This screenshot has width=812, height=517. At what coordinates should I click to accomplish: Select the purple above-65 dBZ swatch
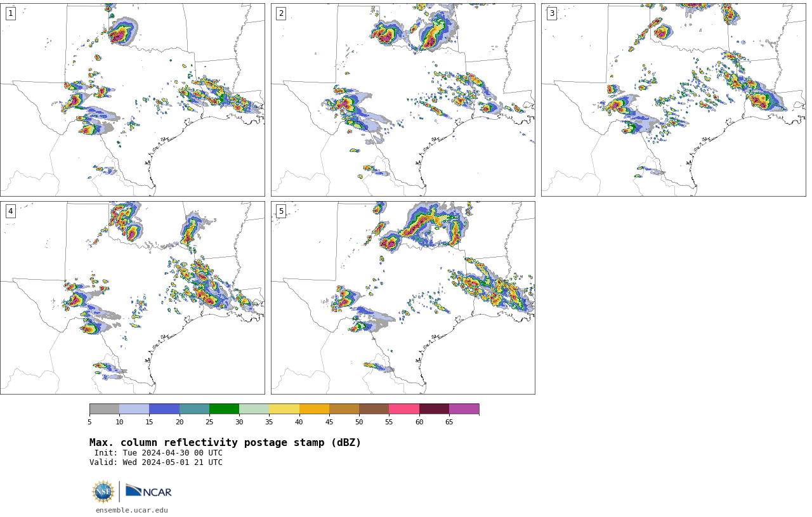click(464, 409)
